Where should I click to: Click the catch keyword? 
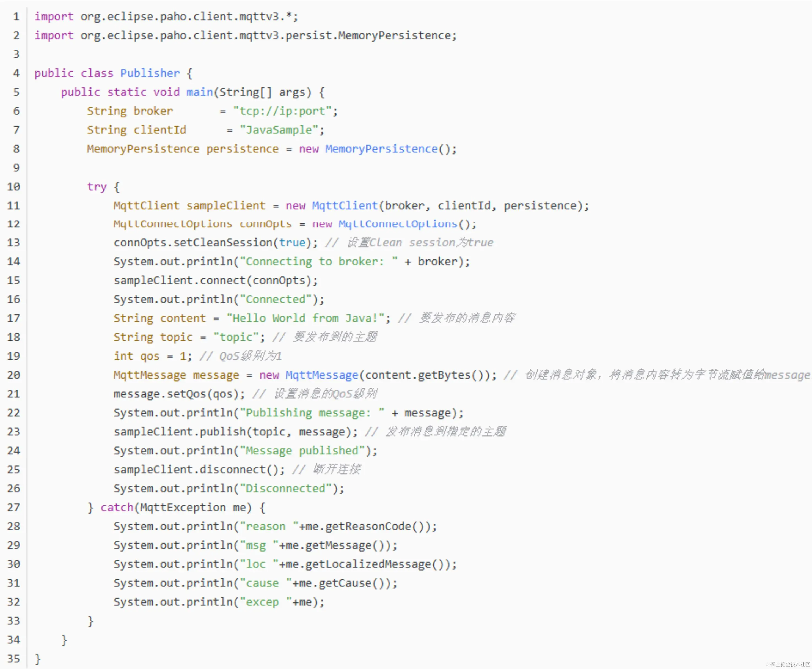coord(117,508)
